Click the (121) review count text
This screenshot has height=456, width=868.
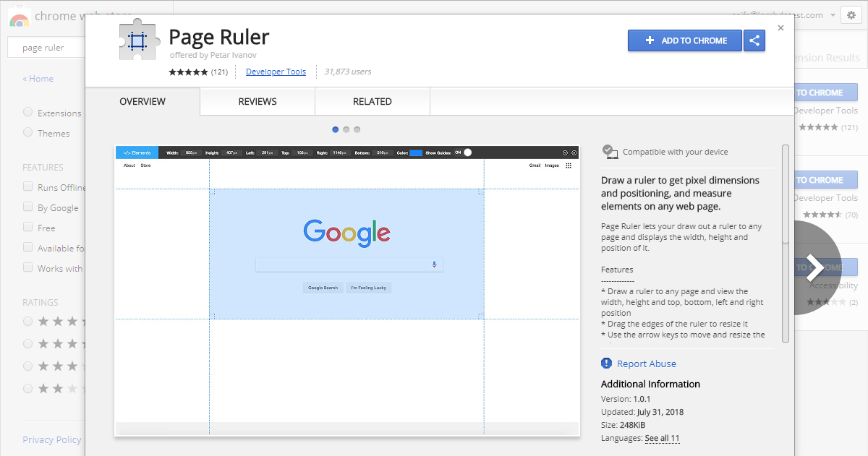pyautogui.click(x=220, y=72)
